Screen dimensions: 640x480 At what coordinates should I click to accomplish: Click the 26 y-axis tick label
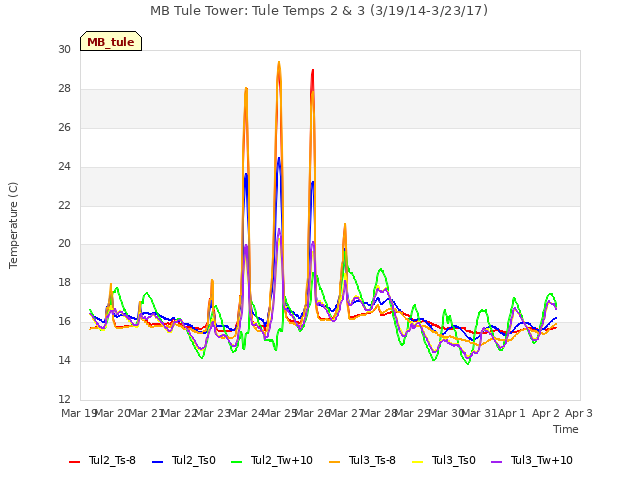click(x=64, y=128)
